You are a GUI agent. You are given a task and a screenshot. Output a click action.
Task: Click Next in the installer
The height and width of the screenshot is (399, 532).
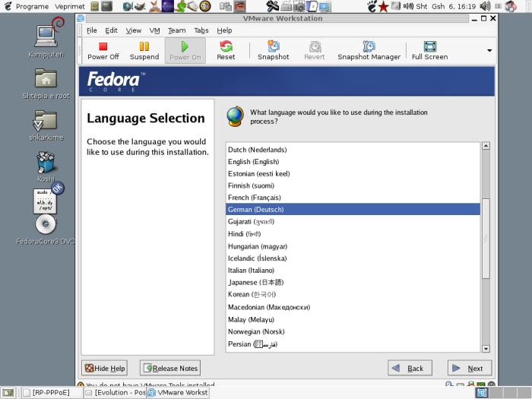pos(470,368)
